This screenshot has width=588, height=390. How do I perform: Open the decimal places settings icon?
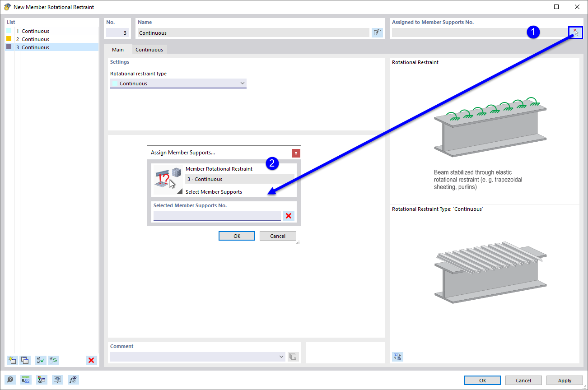click(26, 380)
